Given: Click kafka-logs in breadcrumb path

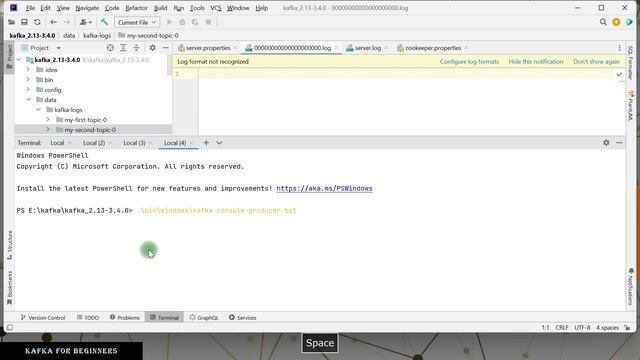Looking at the screenshot, I should click(x=97, y=36).
